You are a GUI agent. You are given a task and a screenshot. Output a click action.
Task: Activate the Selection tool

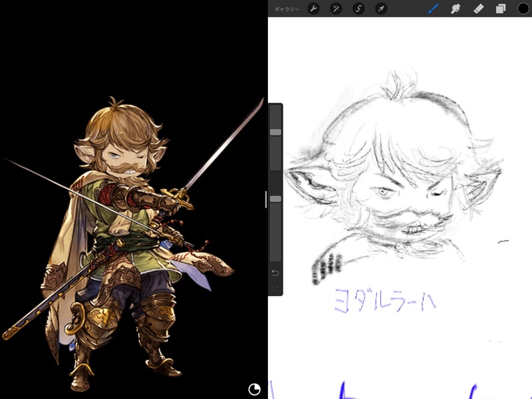point(358,9)
